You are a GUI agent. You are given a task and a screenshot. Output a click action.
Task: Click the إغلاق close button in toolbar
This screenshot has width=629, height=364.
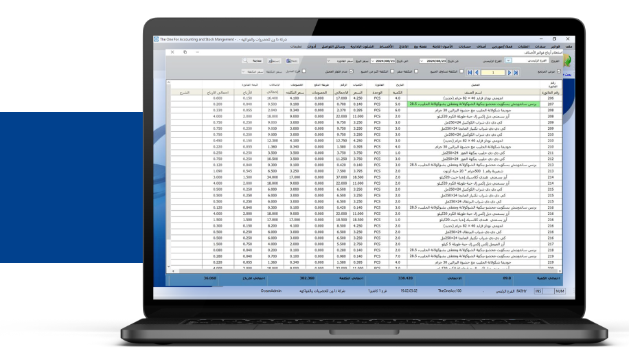(x=292, y=60)
